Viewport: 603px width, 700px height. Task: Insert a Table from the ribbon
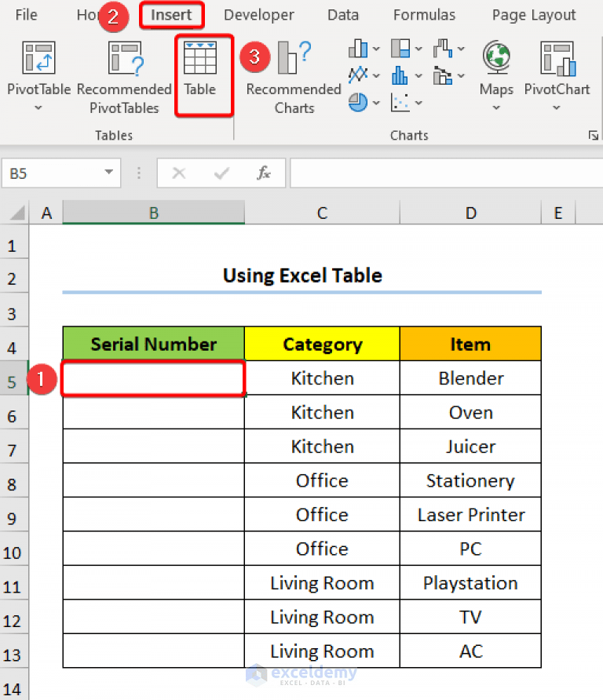[x=200, y=69]
